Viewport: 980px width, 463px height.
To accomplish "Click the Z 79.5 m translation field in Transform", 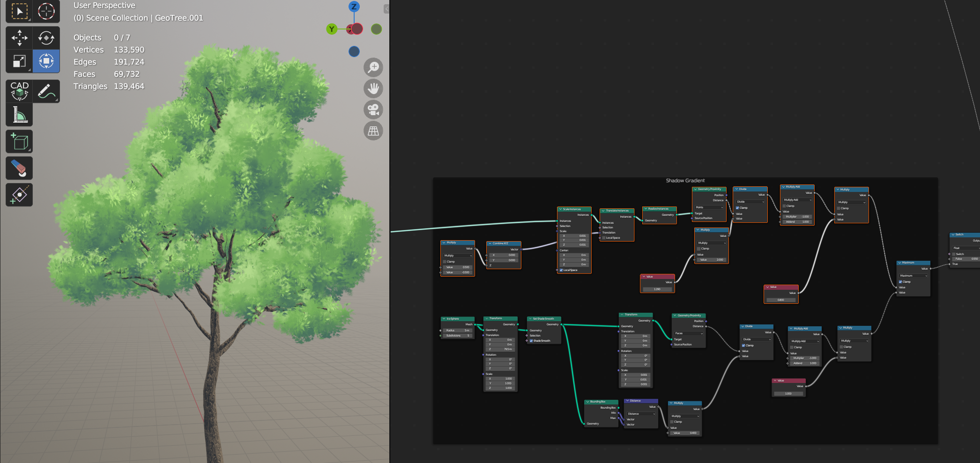I will coord(501,349).
